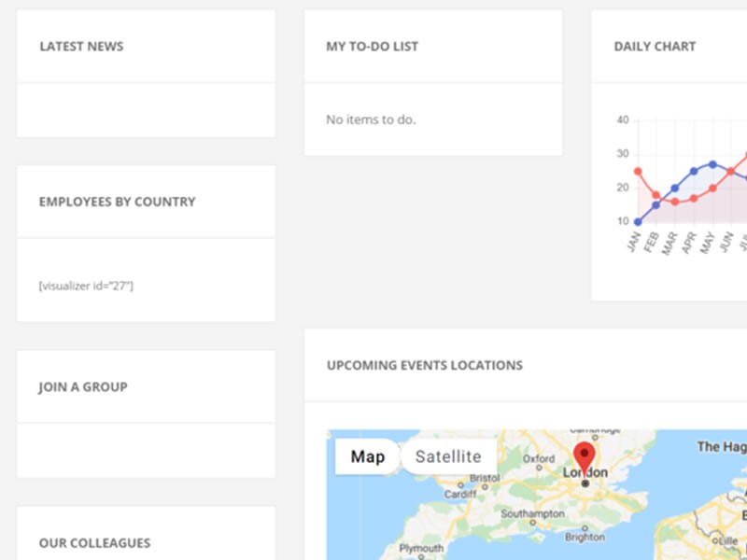Open the Join a Group widget heading
Viewport: 747px width, 560px height.
point(81,387)
